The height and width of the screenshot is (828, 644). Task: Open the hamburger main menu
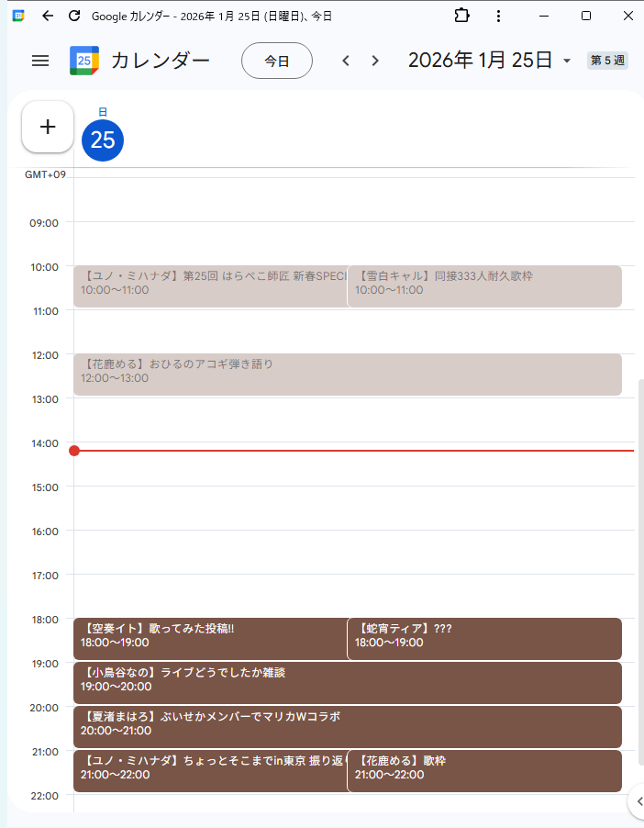point(40,61)
